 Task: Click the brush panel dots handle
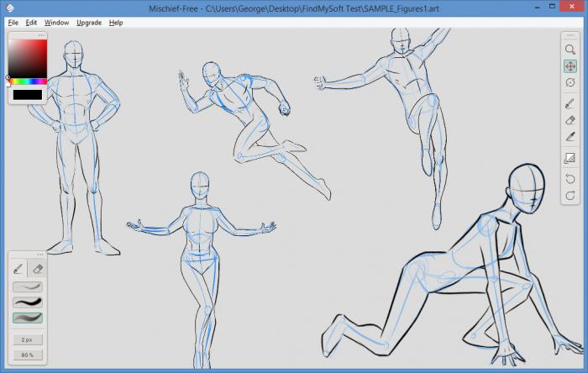[x=40, y=255]
